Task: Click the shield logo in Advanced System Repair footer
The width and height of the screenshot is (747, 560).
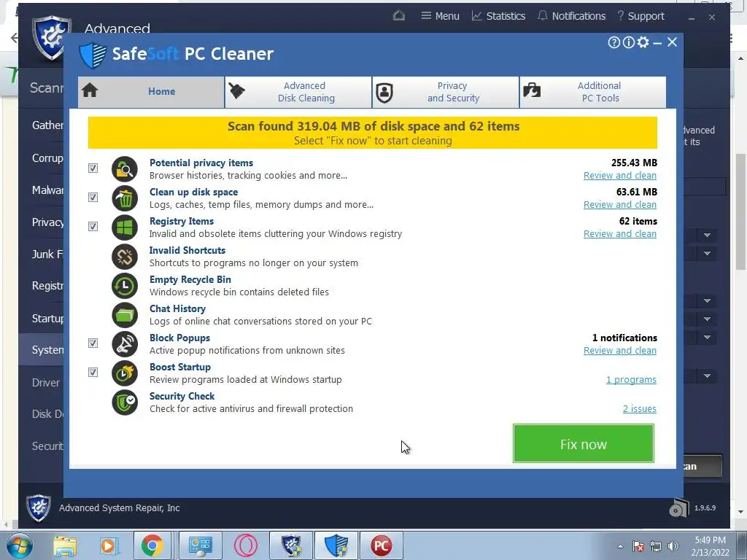Action: pyautogui.click(x=38, y=508)
